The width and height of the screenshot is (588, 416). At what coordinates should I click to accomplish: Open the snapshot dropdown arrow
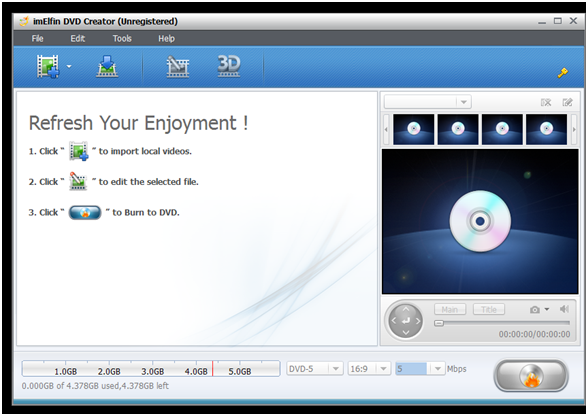(x=547, y=309)
